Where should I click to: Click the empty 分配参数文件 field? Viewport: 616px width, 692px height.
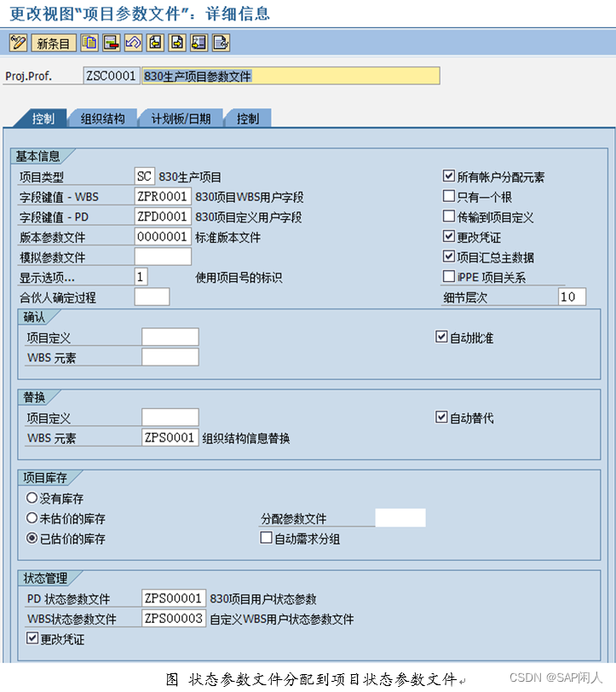coord(400,517)
